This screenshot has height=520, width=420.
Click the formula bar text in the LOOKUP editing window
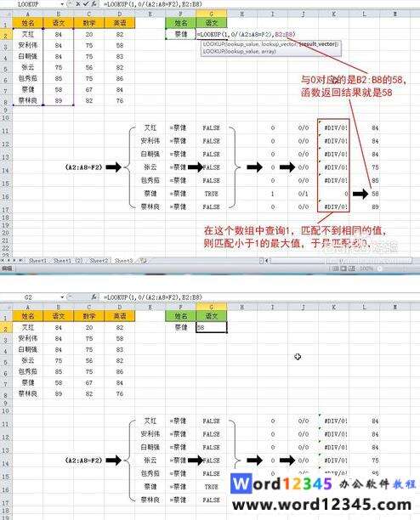coord(152,4)
